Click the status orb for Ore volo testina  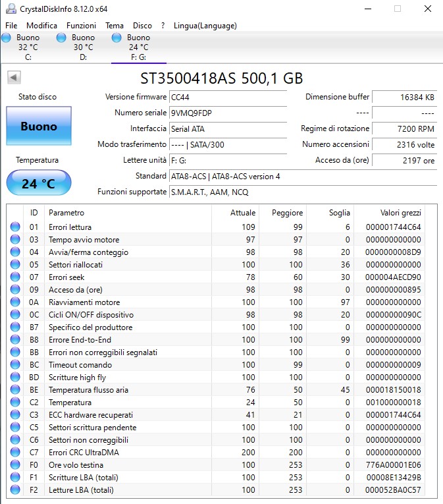(x=15, y=465)
